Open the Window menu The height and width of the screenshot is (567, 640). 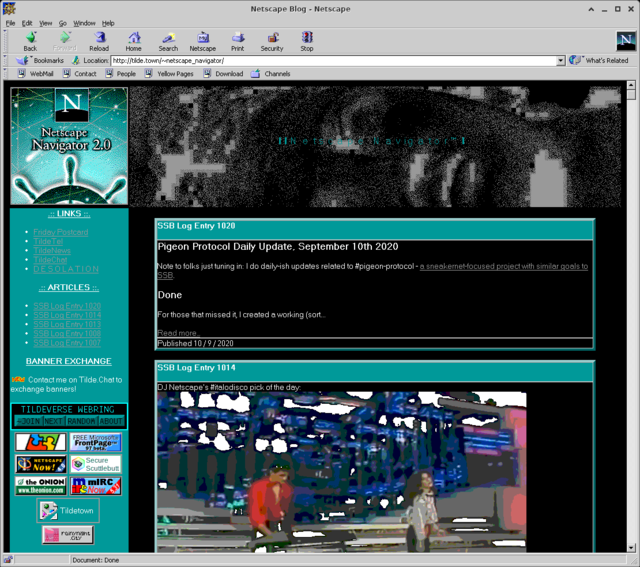point(84,23)
